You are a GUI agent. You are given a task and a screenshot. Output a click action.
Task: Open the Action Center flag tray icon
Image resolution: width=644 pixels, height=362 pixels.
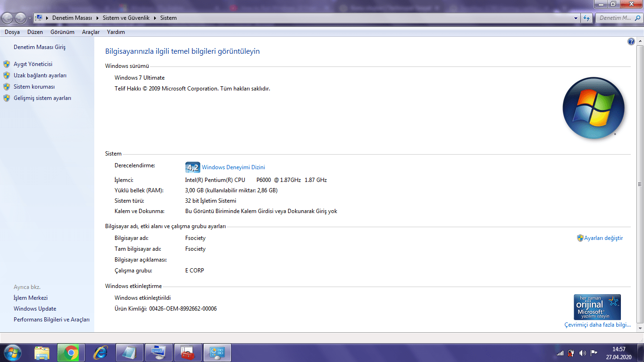[x=594, y=353]
